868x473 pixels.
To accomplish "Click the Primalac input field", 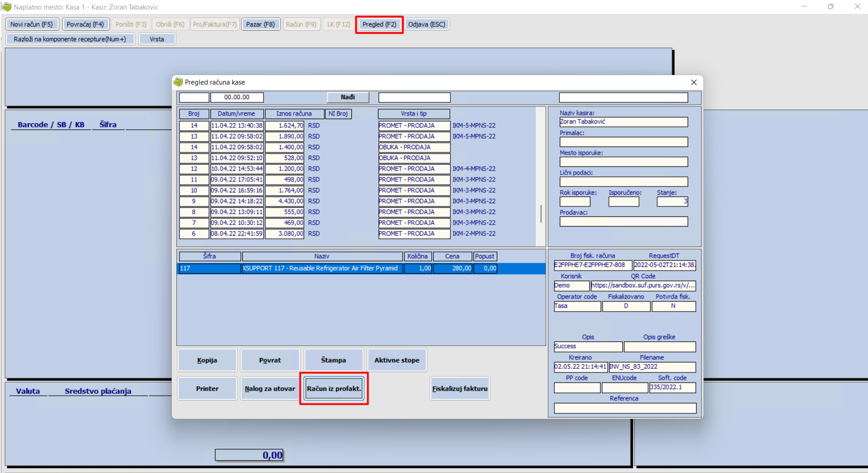I will click(624, 142).
